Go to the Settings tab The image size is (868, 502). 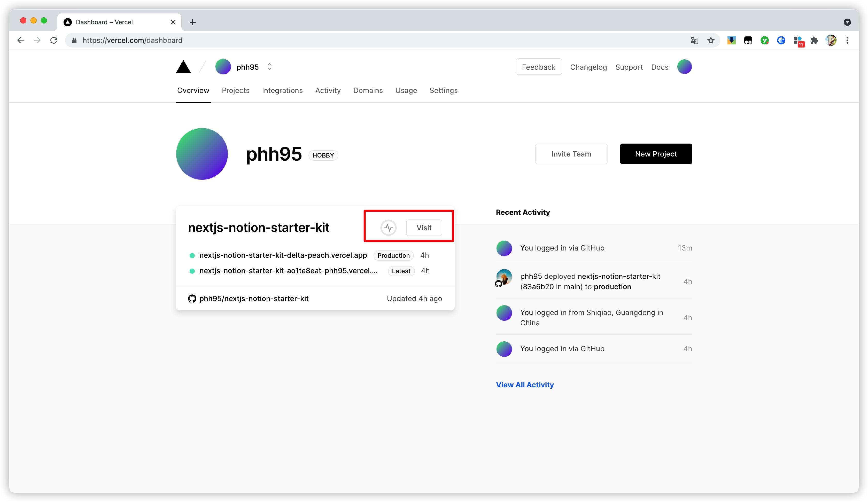[x=443, y=90]
